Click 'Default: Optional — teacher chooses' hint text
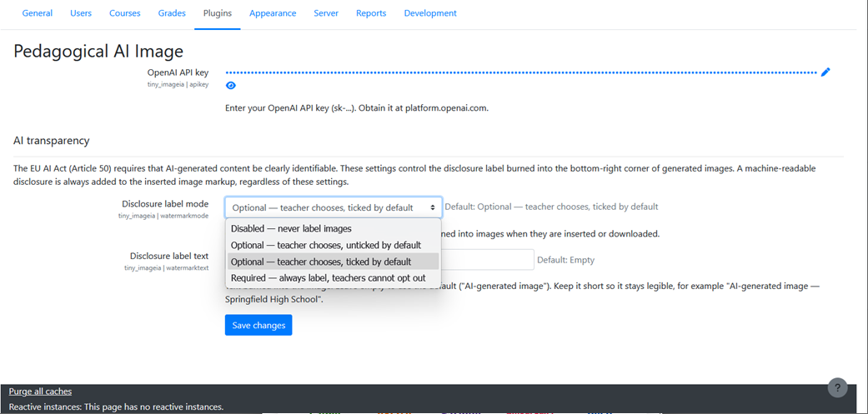 pos(551,207)
